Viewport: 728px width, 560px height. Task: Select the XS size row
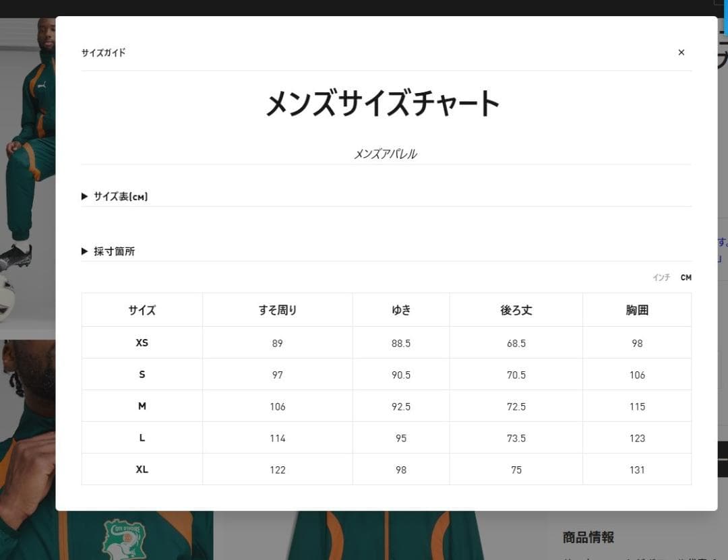[x=142, y=342]
